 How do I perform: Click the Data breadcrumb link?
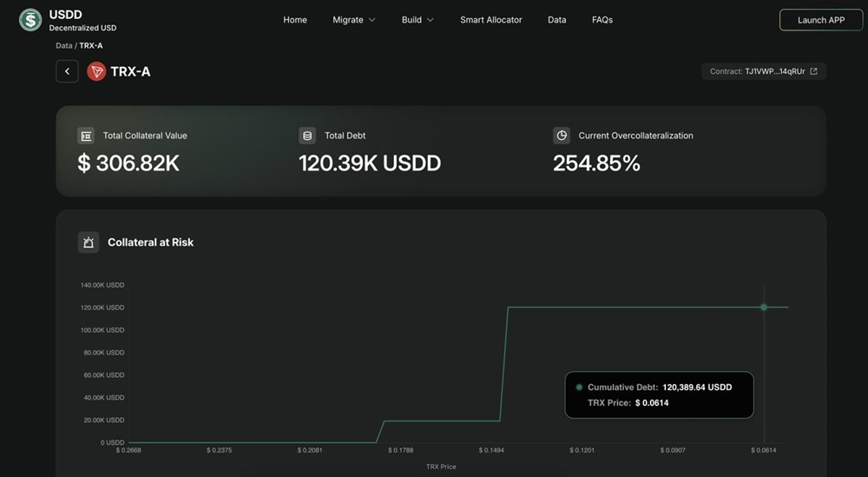[x=63, y=45]
